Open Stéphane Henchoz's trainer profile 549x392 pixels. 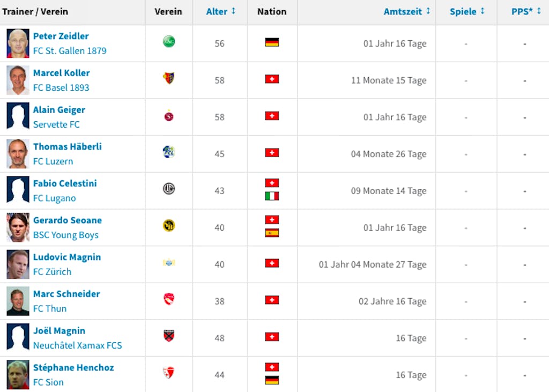coord(73,367)
